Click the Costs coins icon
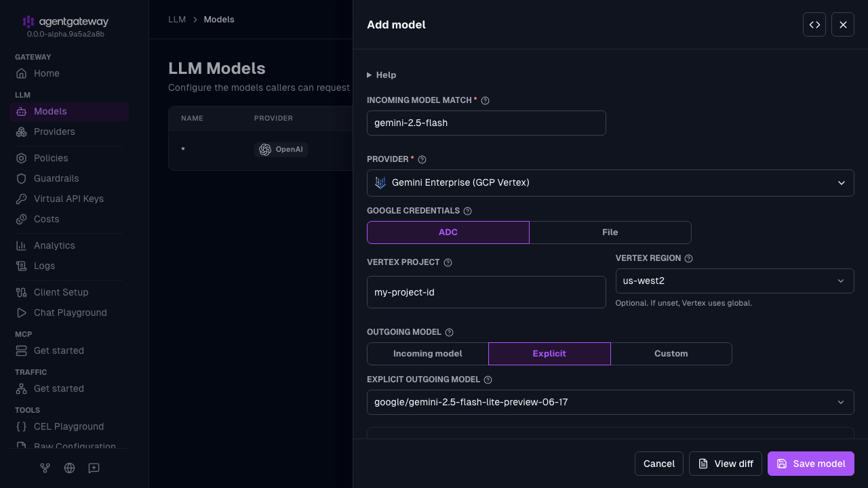Image resolution: width=868 pixels, height=488 pixels. click(22, 219)
